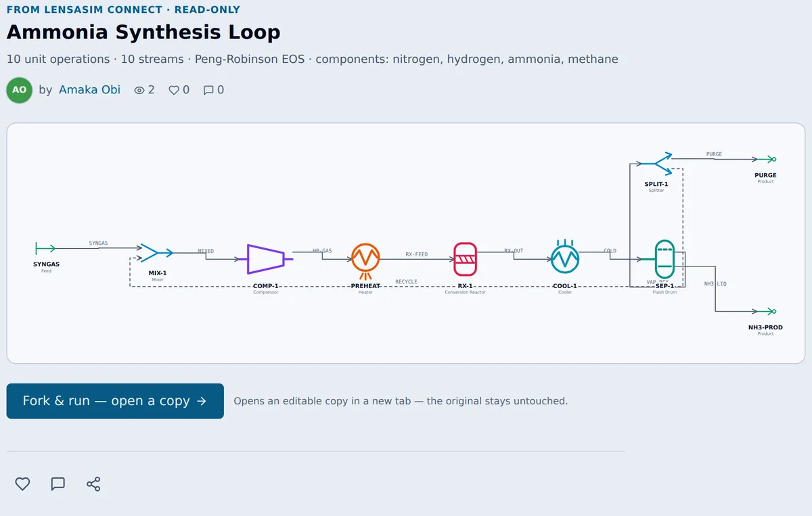This screenshot has width=812, height=516.
Task: Click the share icon
Action: tap(93, 484)
